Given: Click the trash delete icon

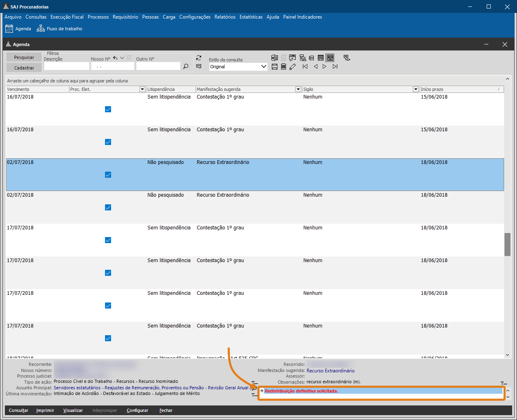Looking at the screenshot, I should tap(284, 67).
